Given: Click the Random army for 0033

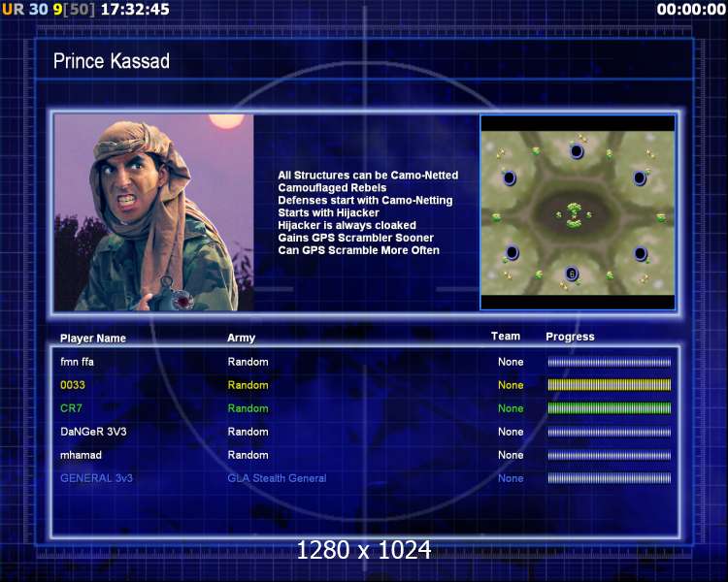Looking at the screenshot, I should (x=248, y=385).
